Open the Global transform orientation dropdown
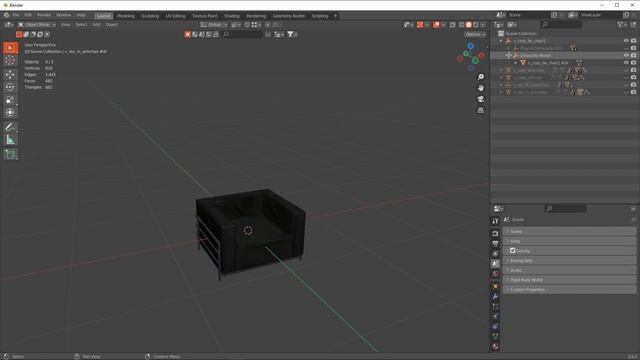 [x=214, y=25]
